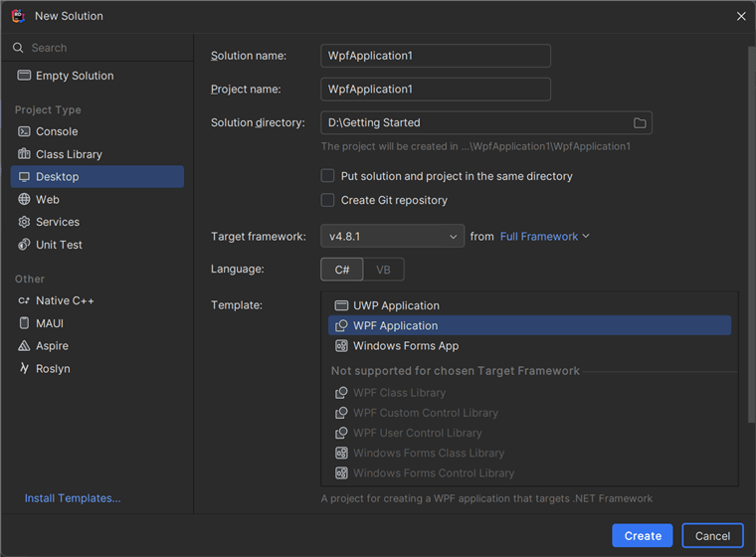Image resolution: width=756 pixels, height=557 pixels.
Task: Expand the Full Framework dropdown
Action: [x=544, y=237]
